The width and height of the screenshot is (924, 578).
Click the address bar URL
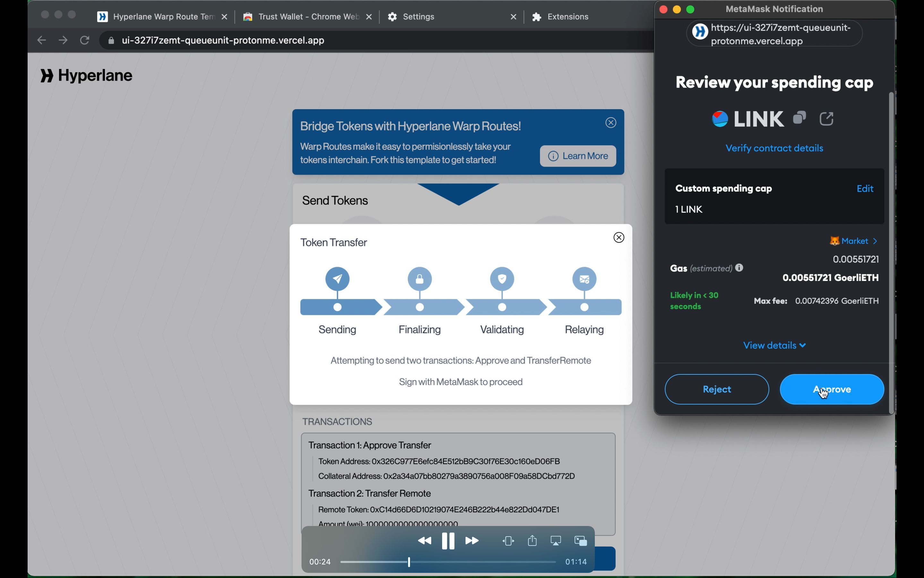(x=223, y=40)
